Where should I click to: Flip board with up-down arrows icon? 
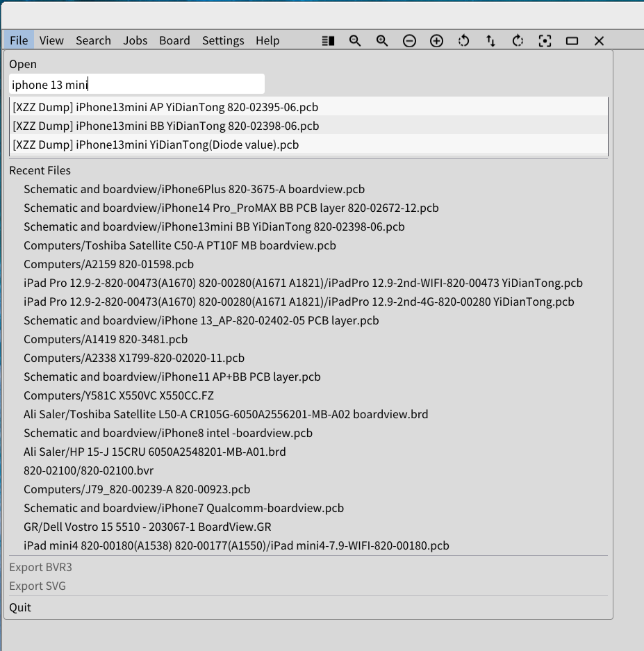pyautogui.click(x=490, y=41)
